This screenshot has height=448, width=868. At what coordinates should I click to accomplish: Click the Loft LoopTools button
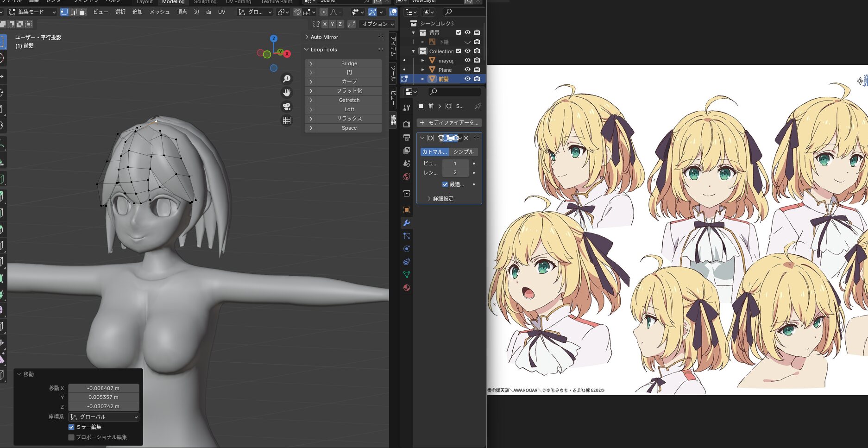coord(349,109)
